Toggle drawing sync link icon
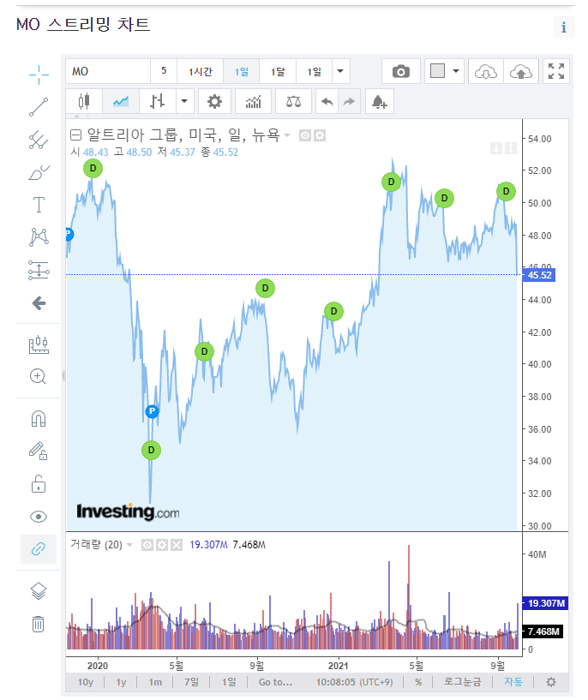This screenshot has height=700, width=588. tap(39, 548)
